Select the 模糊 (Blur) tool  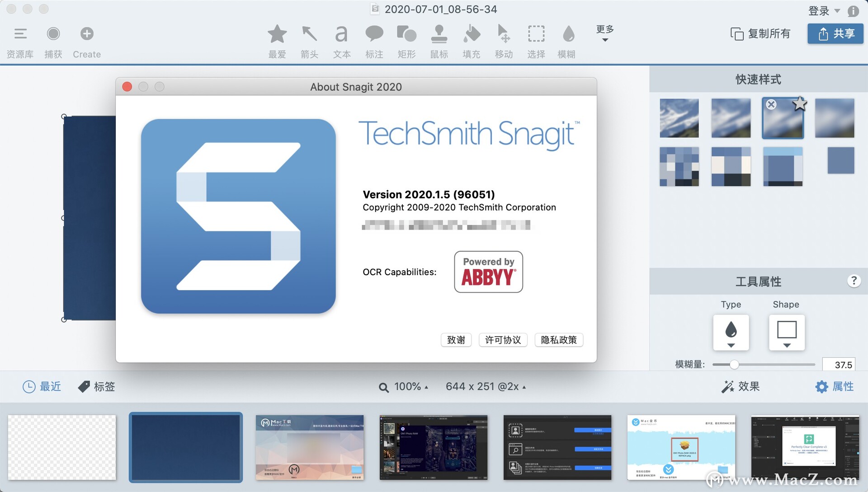(568, 41)
